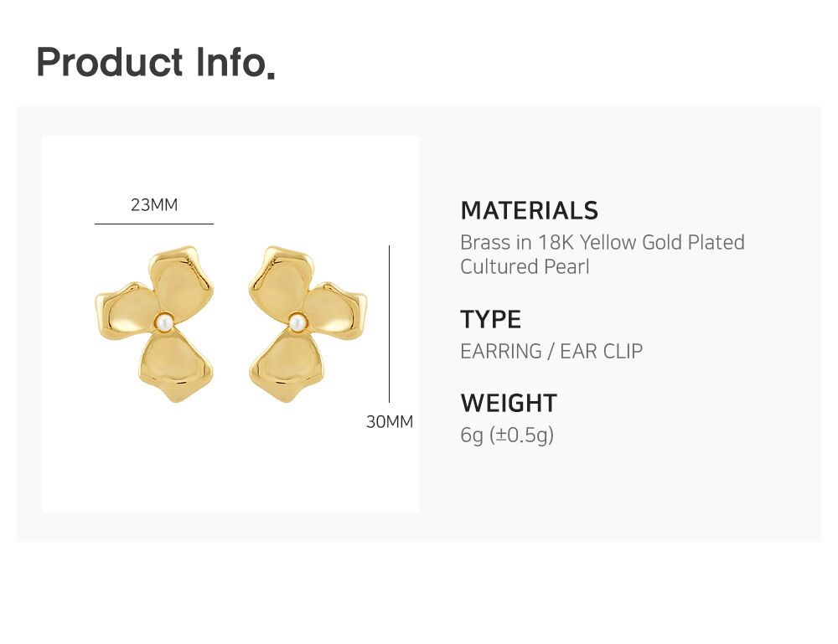838x644 pixels.
Task: Click the horizontal width measurement line
Action: tap(154, 224)
